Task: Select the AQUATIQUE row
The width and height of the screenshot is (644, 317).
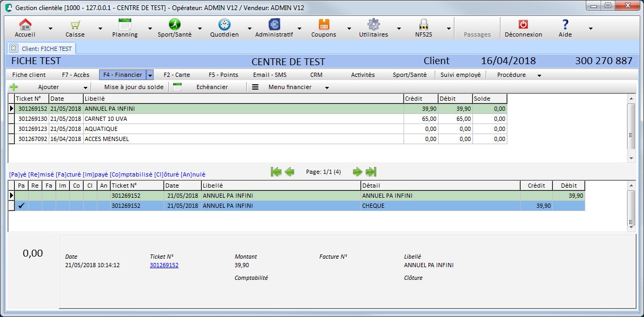Action: 258,129
